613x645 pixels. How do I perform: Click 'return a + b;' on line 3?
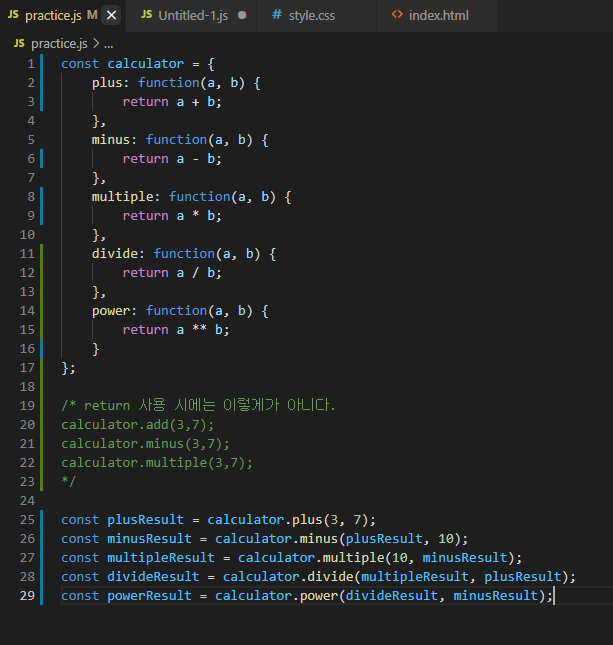pos(172,102)
